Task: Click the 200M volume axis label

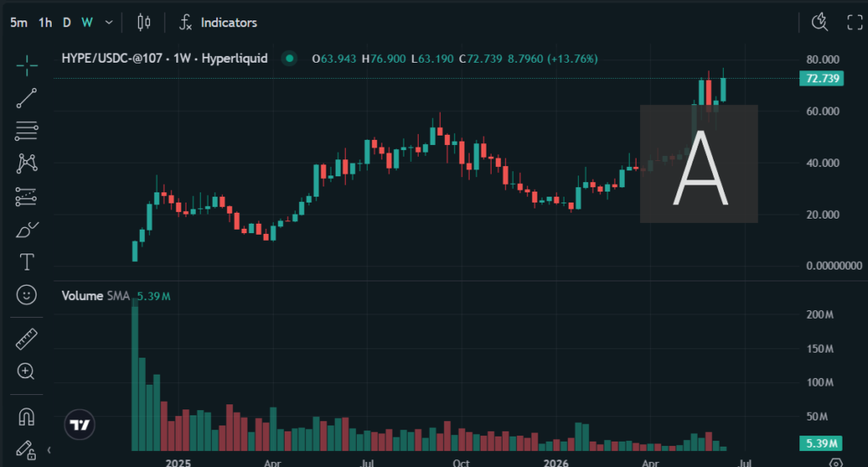Action: coord(820,314)
